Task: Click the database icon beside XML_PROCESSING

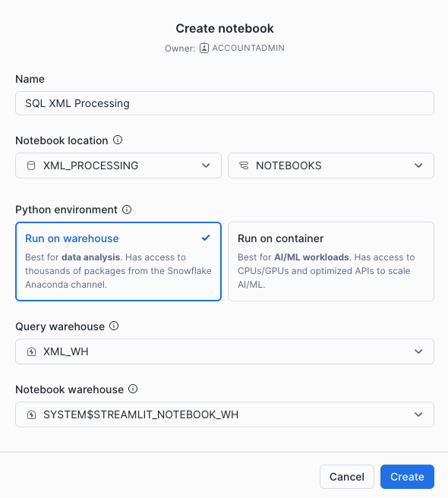Action: tap(31, 165)
